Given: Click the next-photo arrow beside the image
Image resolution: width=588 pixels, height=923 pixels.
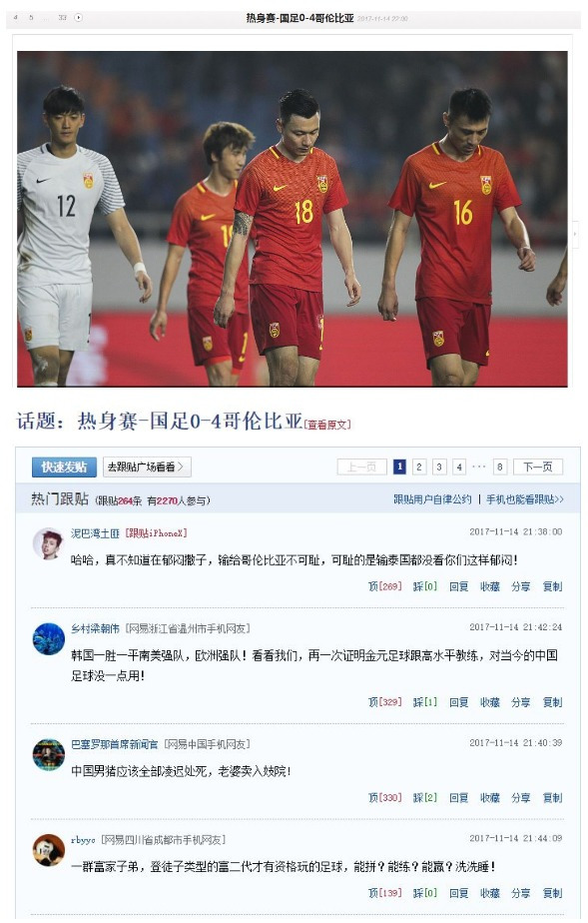Looking at the screenshot, I should click(576, 234).
